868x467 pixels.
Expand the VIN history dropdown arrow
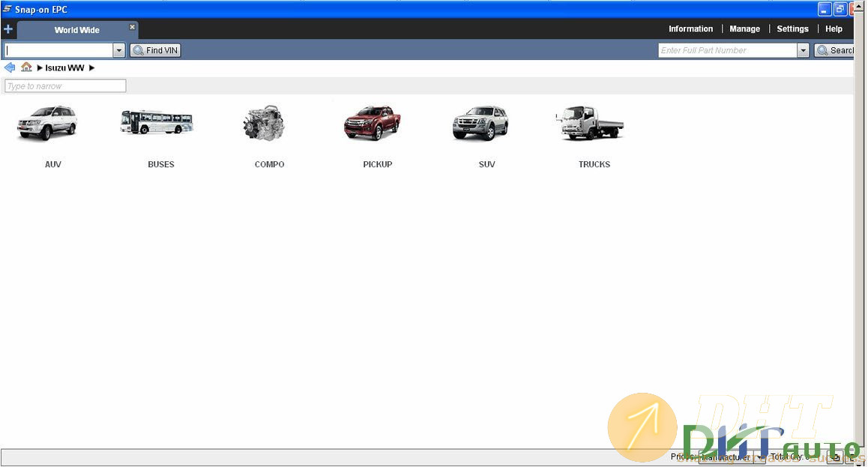click(118, 50)
